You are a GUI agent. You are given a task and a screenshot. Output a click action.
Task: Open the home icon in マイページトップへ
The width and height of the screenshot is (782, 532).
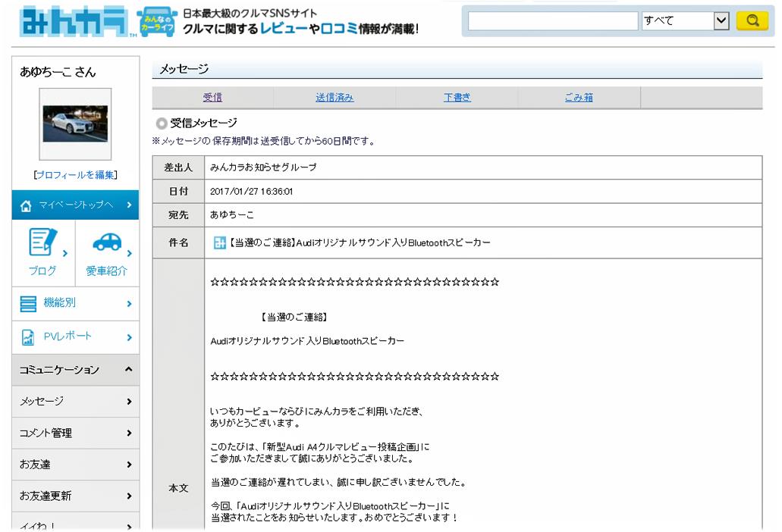pos(26,205)
